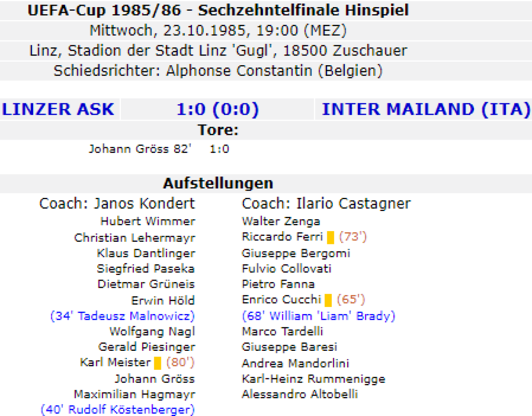This screenshot has width=532, height=416.
Task: Click Enrico Cucchi's yellow card icon
Action: tap(328, 300)
